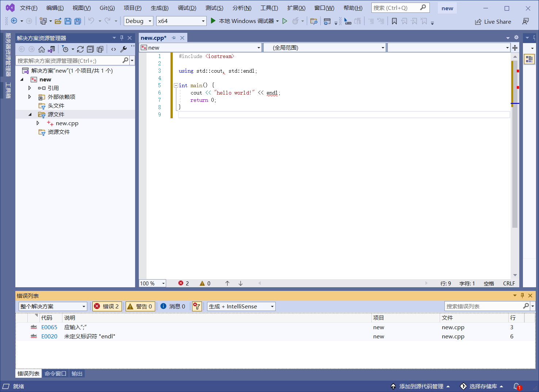
Task: Start without debugging using green outline triangle
Action: [x=285, y=21]
